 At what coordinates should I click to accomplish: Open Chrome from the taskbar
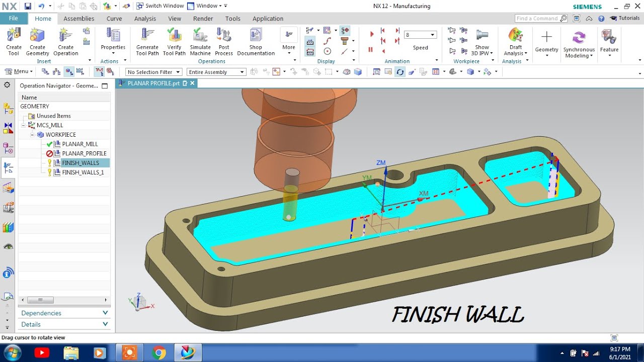click(x=158, y=353)
